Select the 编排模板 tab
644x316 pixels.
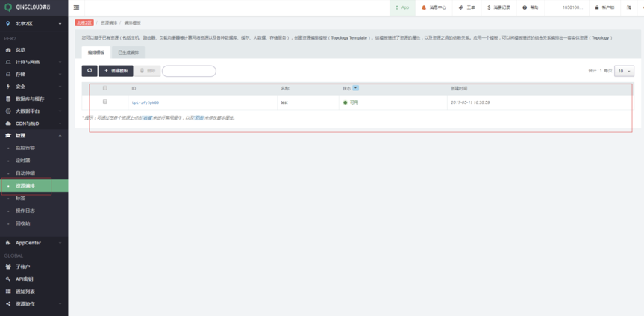coord(96,52)
